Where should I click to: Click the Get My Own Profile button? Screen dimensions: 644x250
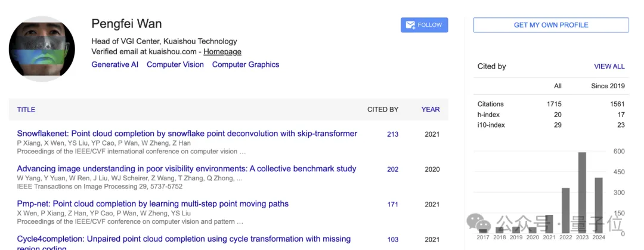pos(551,25)
